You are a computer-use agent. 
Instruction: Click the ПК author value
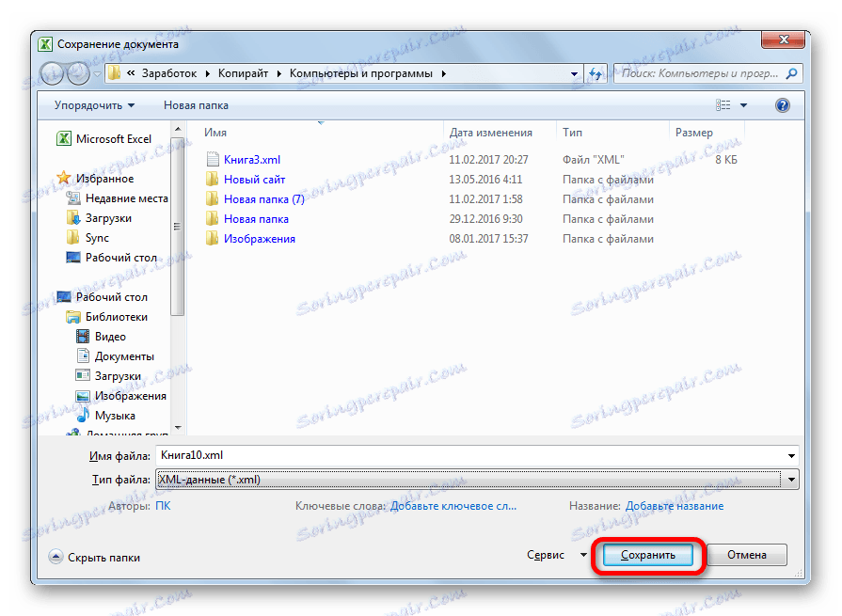pyautogui.click(x=163, y=506)
